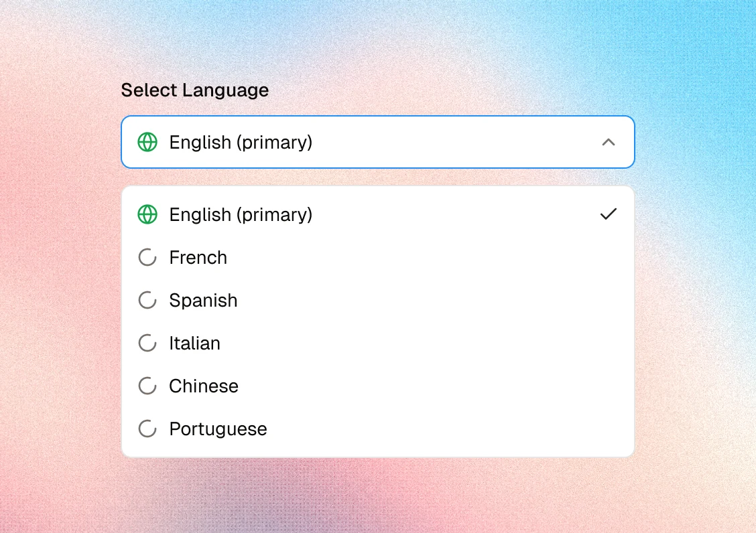Click the loading spinner next to French
Viewport: 756px width, 533px height.
[147, 257]
